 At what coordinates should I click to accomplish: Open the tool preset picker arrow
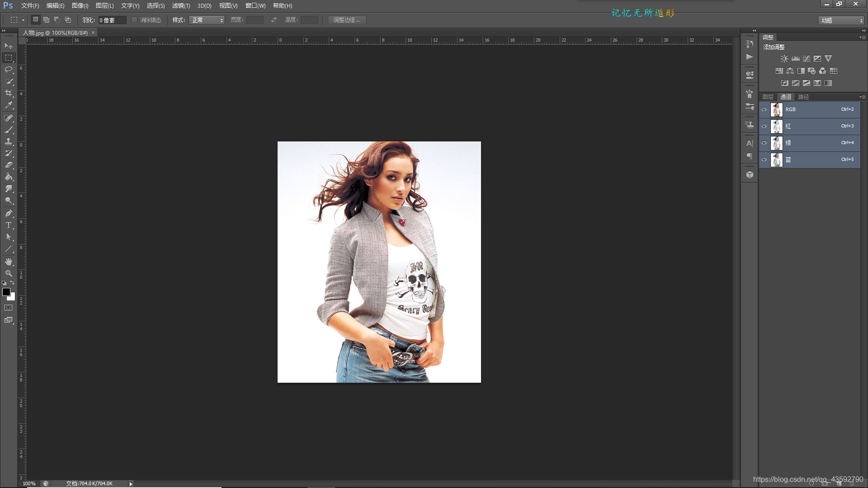(23, 20)
